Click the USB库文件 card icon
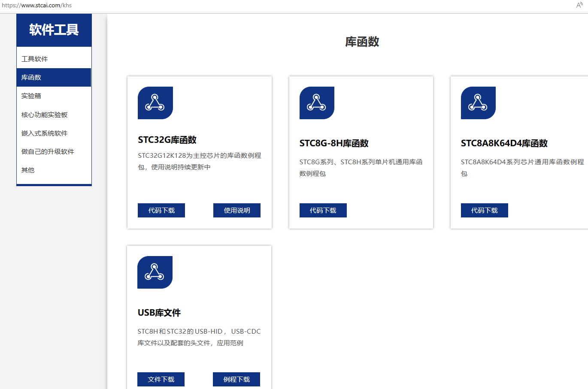Viewport: 588px width, 389px height. pyautogui.click(x=155, y=272)
